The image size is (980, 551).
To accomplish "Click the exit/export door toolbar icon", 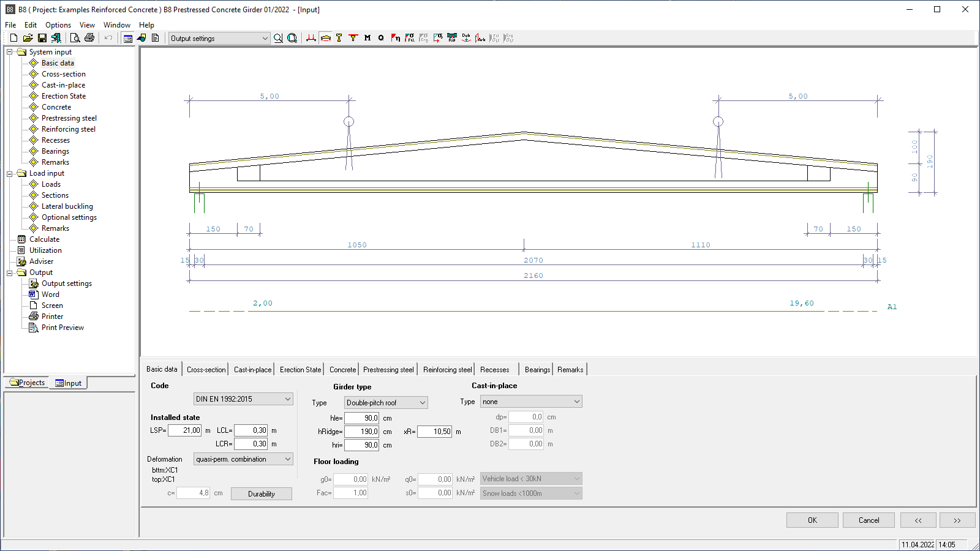I will (x=56, y=38).
